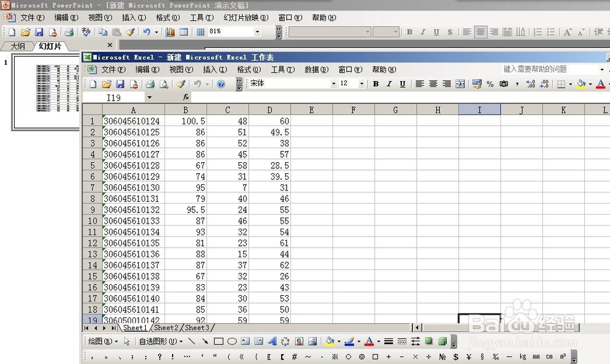Toggle PowerPoint text shadow S button

[x=450, y=32]
